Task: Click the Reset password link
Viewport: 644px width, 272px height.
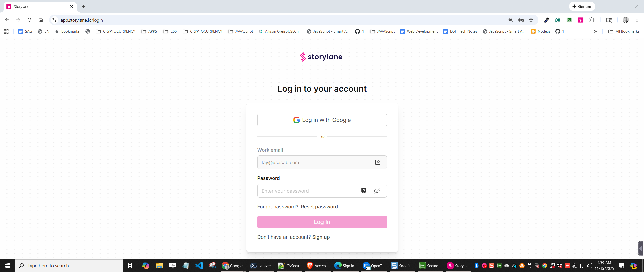Action: pyautogui.click(x=319, y=207)
